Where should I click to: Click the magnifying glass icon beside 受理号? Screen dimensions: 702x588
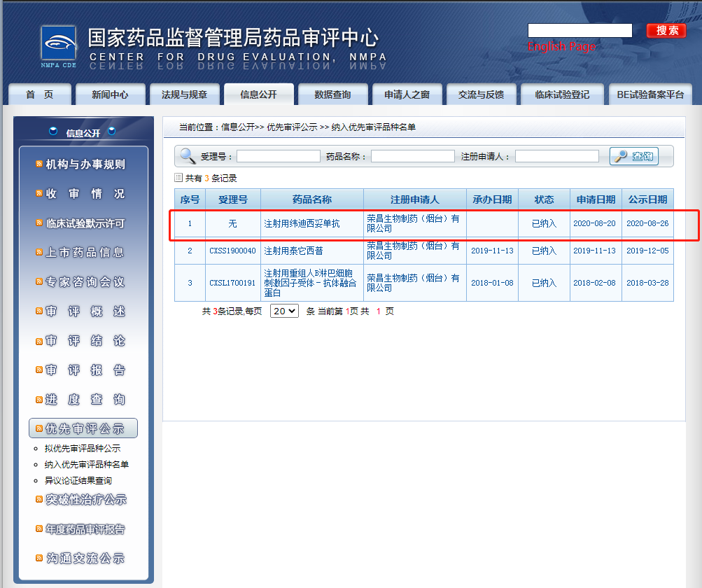[x=187, y=156]
